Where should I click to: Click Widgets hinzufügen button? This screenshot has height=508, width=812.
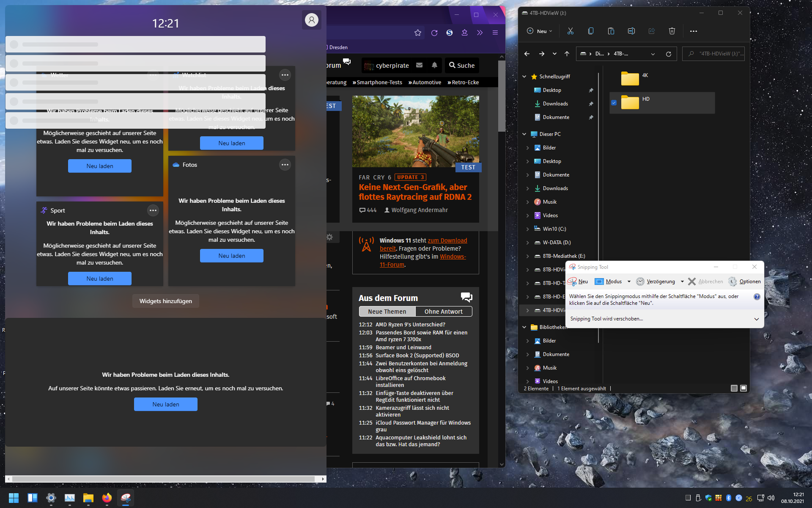coord(166,301)
